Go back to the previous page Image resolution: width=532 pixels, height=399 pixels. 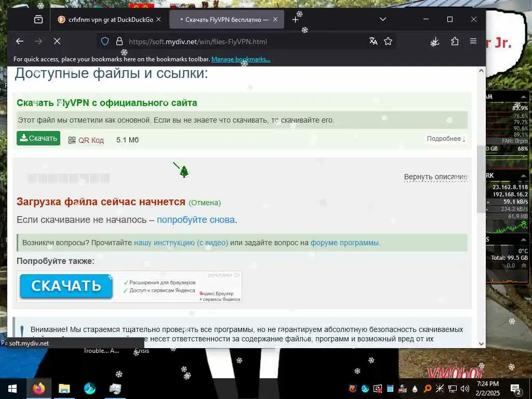(x=20, y=42)
